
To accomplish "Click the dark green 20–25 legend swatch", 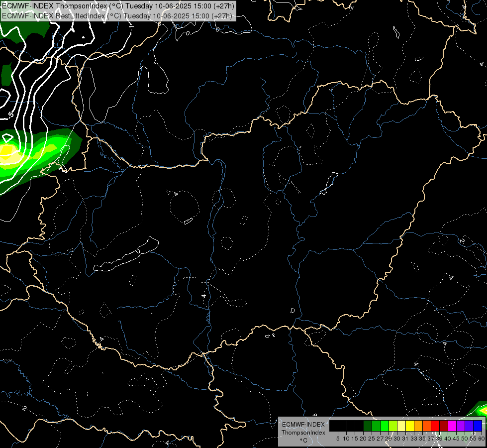I will click(368, 426).
